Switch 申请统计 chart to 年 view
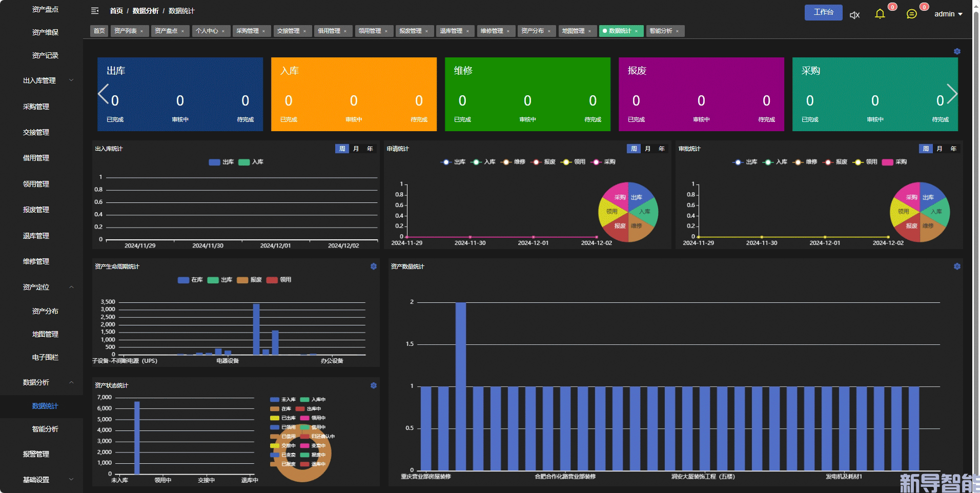Screen dimensions: 980x493 coord(662,149)
